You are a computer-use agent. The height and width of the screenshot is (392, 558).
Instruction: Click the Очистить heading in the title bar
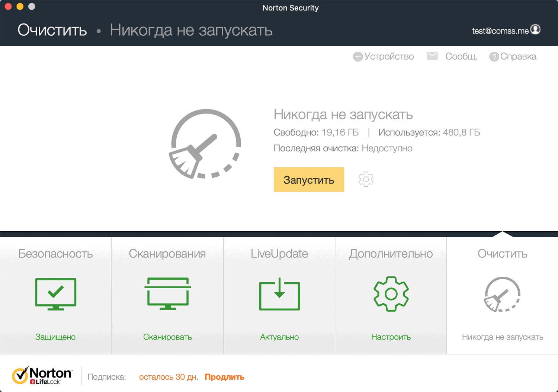(52, 30)
